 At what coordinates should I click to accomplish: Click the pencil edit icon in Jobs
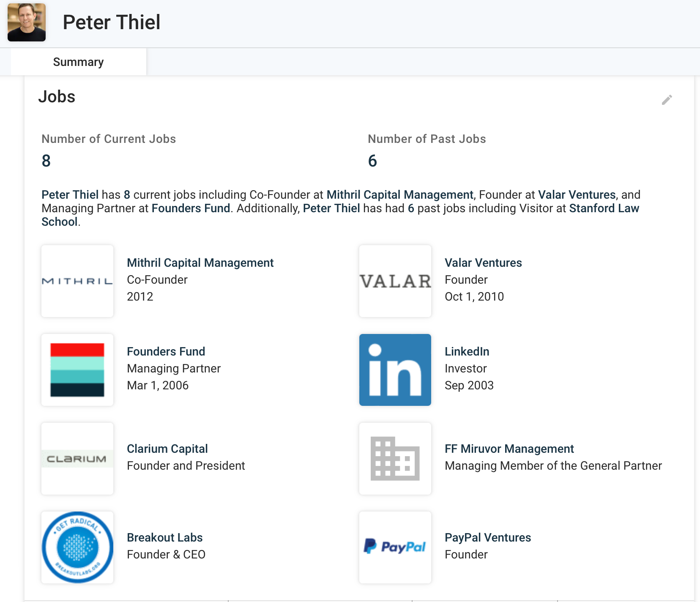[667, 100]
